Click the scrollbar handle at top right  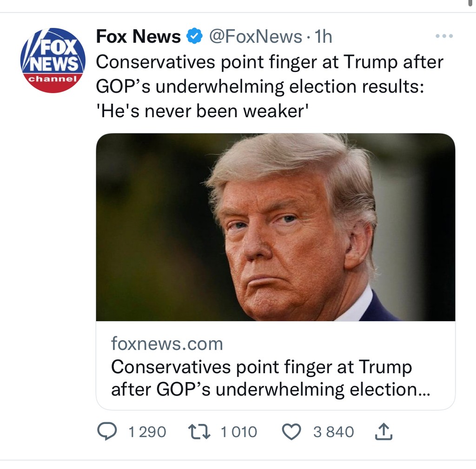[x=470, y=3]
